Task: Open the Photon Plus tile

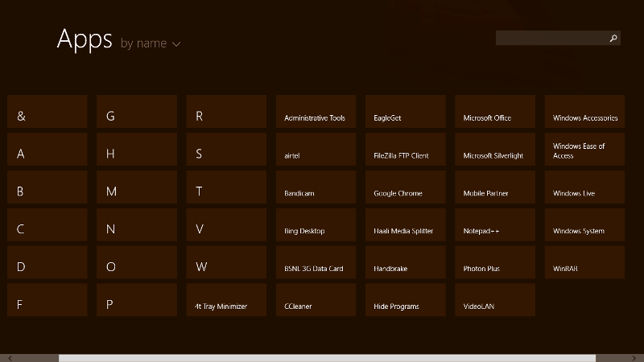Action: click(x=495, y=263)
